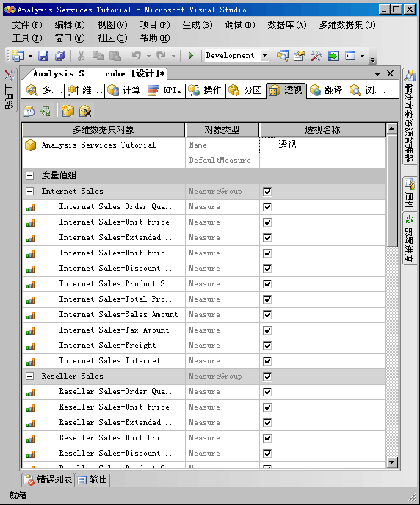Open the 属性 side panel
This screenshot has height=505, width=420.
(410, 194)
